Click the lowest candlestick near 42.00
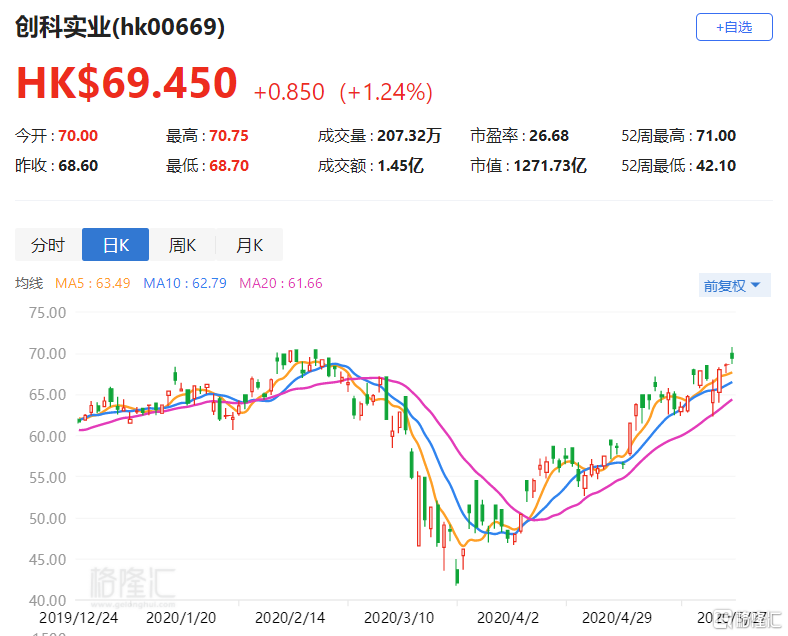 point(457,572)
